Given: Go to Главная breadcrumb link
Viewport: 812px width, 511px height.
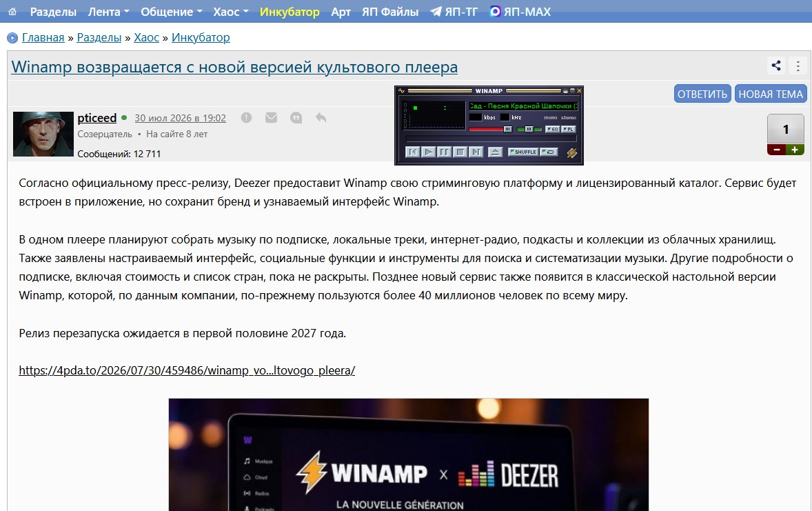Looking at the screenshot, I should click(43, 37).
